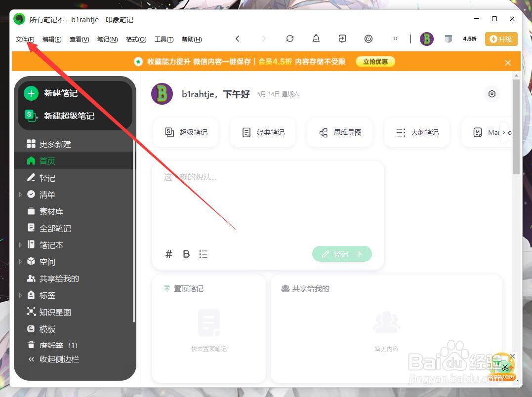
Task: Open the 工具(T) menu
Action: pos(164,40)
